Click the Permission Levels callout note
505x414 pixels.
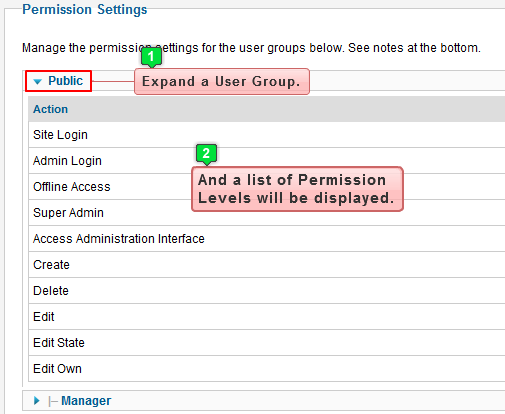click(x=297, y=189)
